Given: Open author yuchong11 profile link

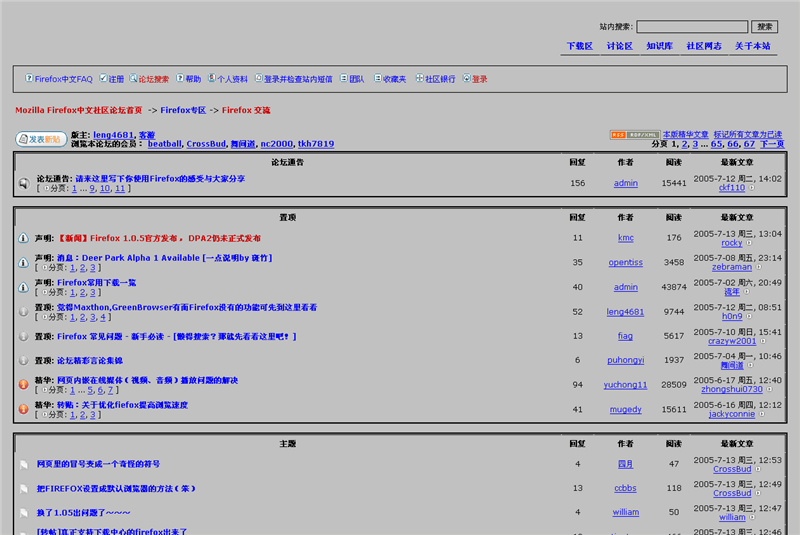Looking at the screenshot, I should 626,385.
